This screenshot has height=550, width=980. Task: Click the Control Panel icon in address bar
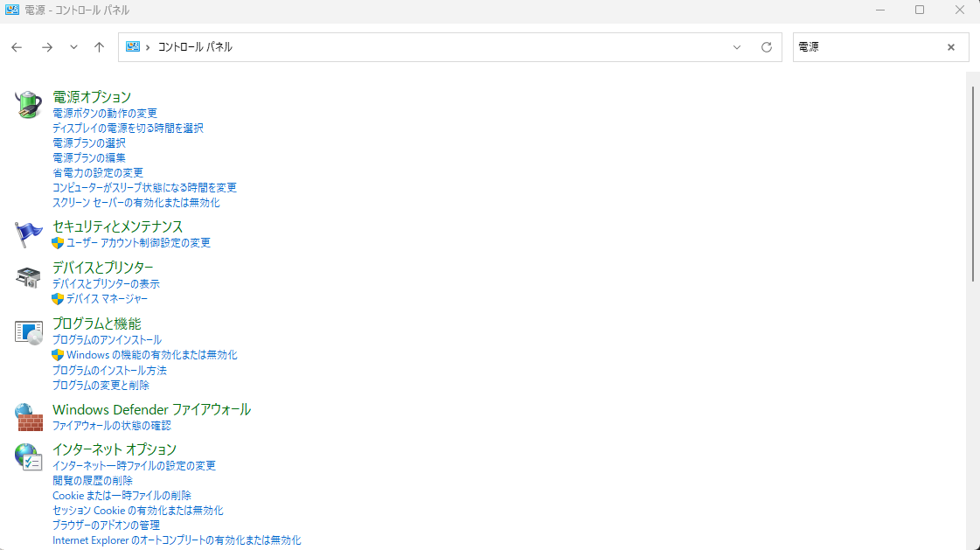tap(133, 47)
